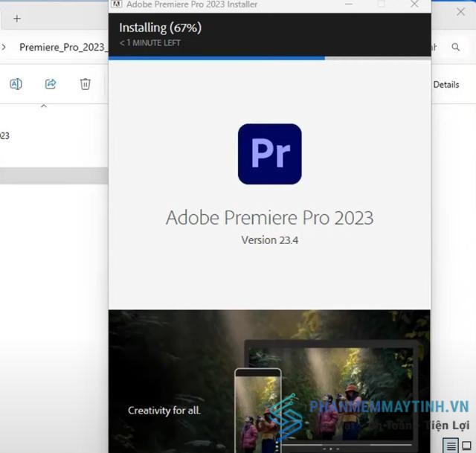The width and height of the screenshot is (476, 453).
Task: Close the Premiere Pro 2023 Installer window
Action: point(414,4)
